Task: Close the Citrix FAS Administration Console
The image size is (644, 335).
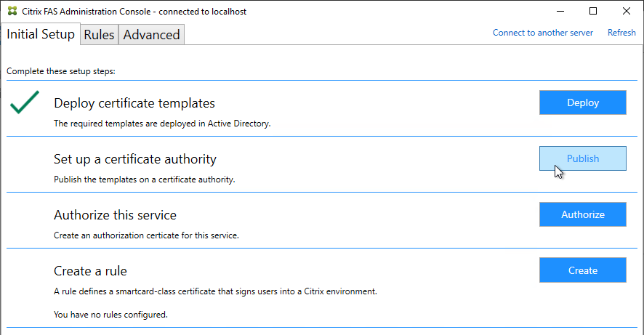Action: 627,11
